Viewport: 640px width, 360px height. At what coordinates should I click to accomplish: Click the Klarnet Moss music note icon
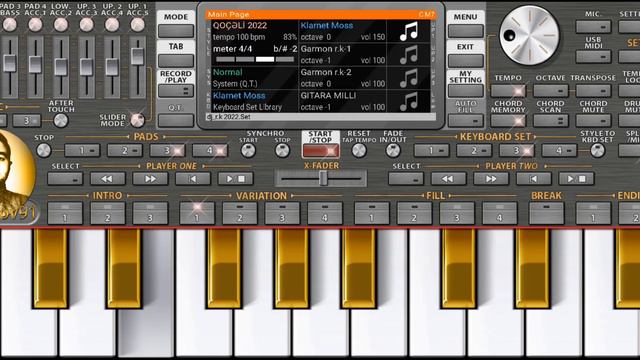pos(409,31)
